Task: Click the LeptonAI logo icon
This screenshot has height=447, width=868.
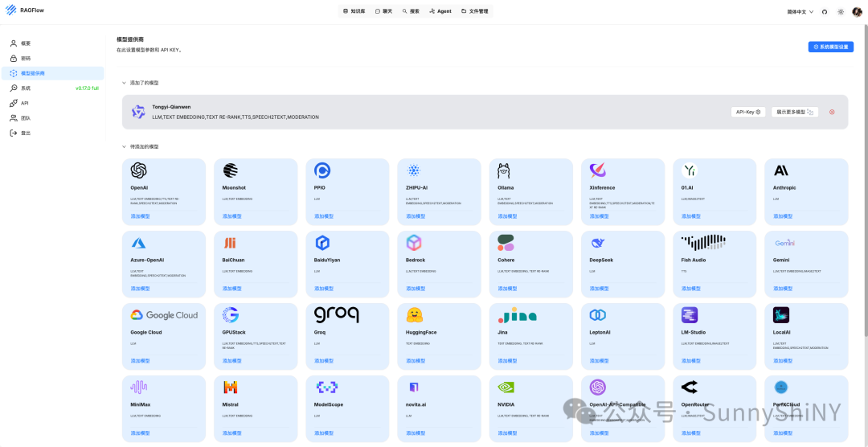Action: [598, 315]
